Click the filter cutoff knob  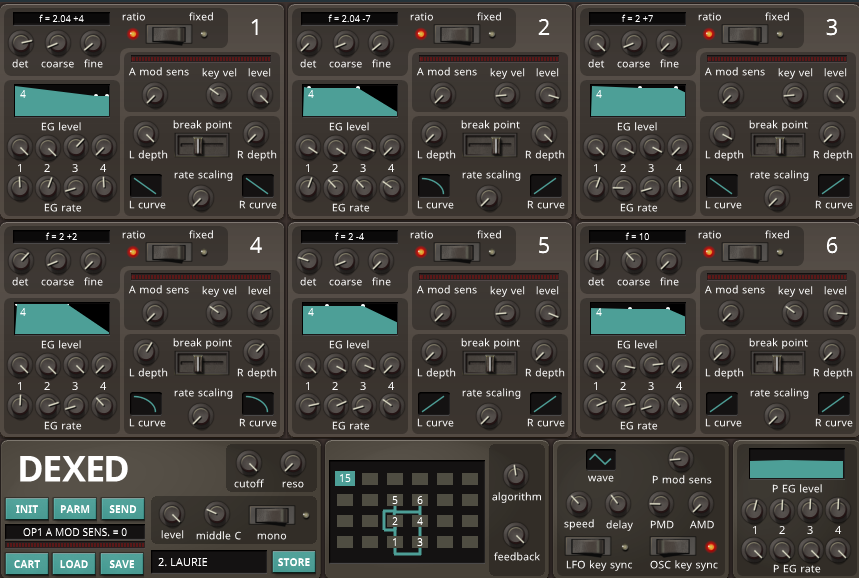(x=248, y=463)
